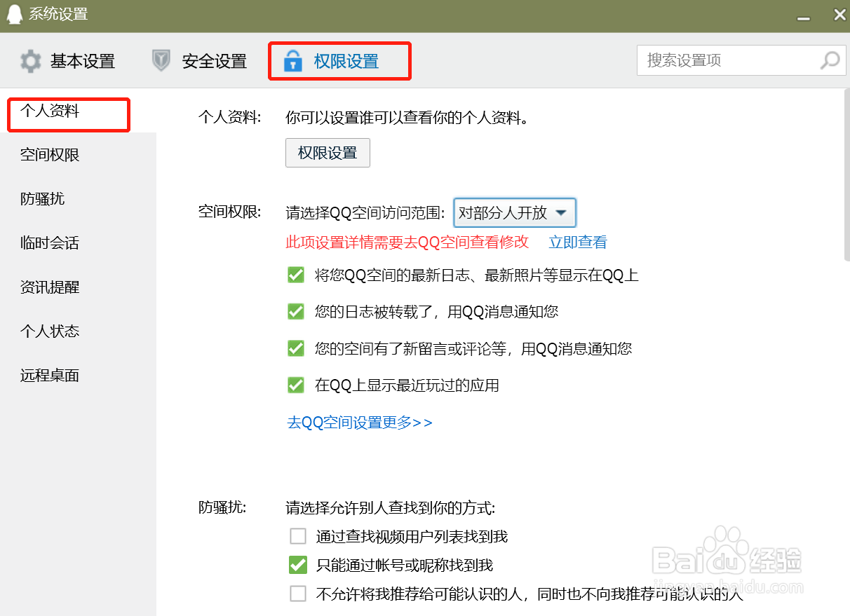Click the 立即查看 link
The image size is (850, 616).
pyautogui.click(x=578, y=242)
